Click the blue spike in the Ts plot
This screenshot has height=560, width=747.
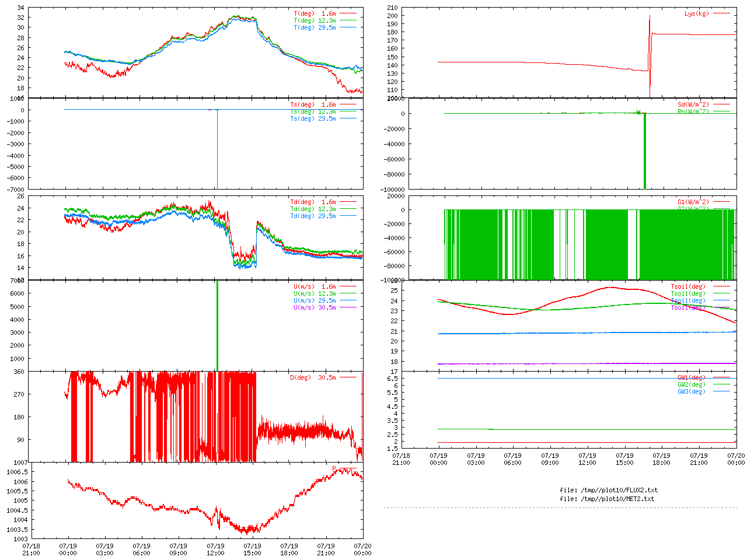click(x=217, y=149)
